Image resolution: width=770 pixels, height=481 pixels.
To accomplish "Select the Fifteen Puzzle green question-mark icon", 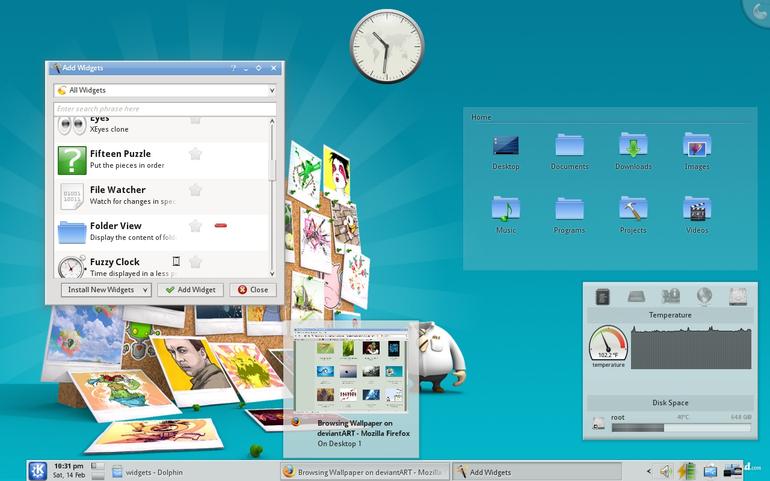I will (72, 160).
